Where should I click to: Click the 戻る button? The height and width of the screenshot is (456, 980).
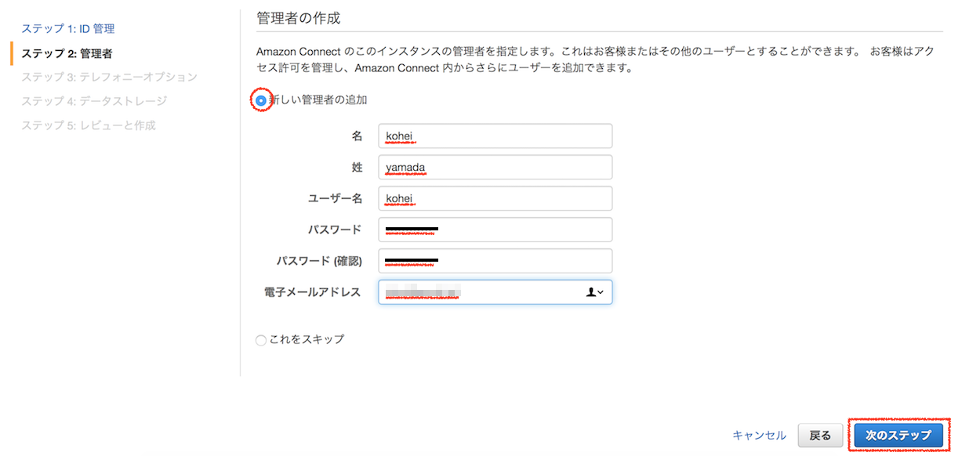[x=820, y=435]
